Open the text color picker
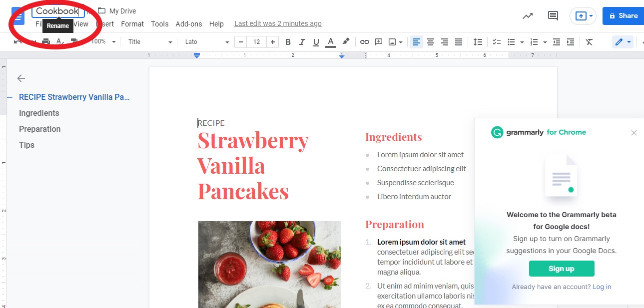This screenshot has width=644, height=308. pos(330,42)
